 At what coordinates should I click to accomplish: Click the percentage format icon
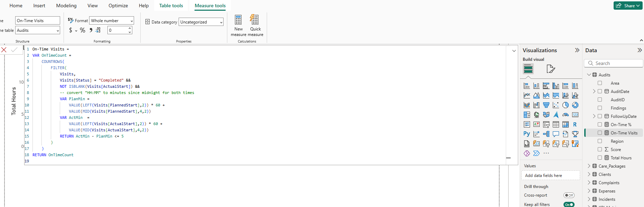coord(83,30)
